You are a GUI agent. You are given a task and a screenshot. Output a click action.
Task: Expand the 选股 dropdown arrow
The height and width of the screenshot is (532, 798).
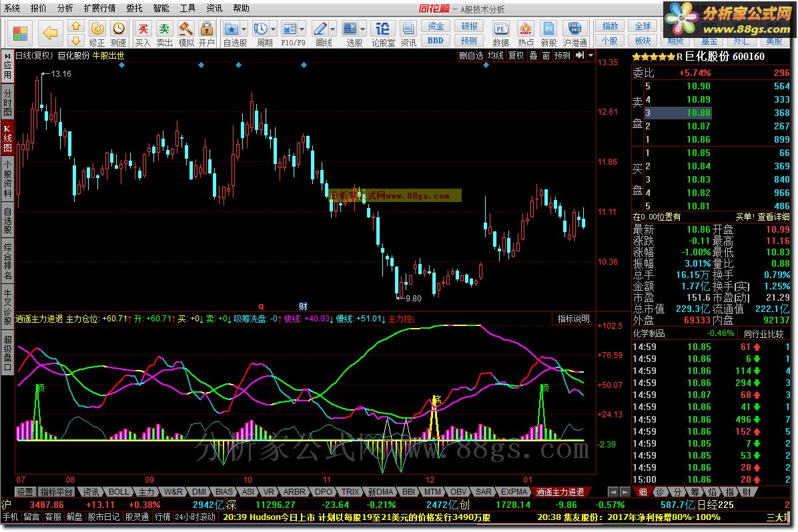click(362, 29)
